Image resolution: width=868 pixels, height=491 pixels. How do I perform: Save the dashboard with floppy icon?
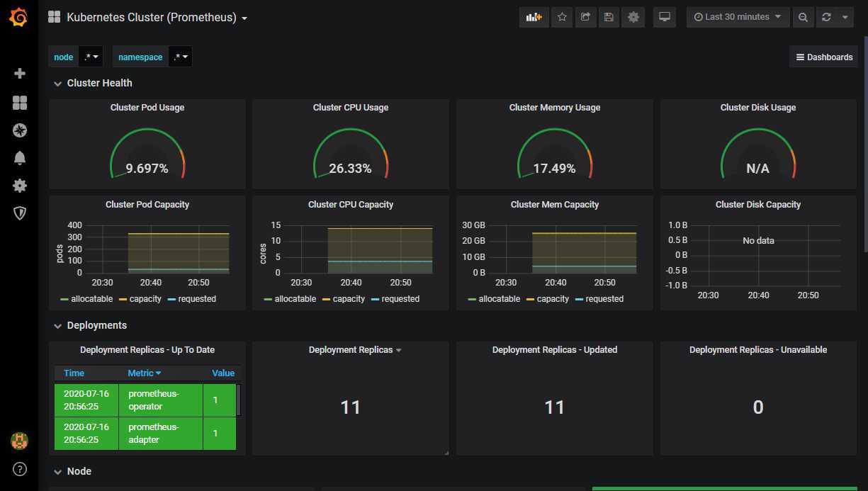609,17
